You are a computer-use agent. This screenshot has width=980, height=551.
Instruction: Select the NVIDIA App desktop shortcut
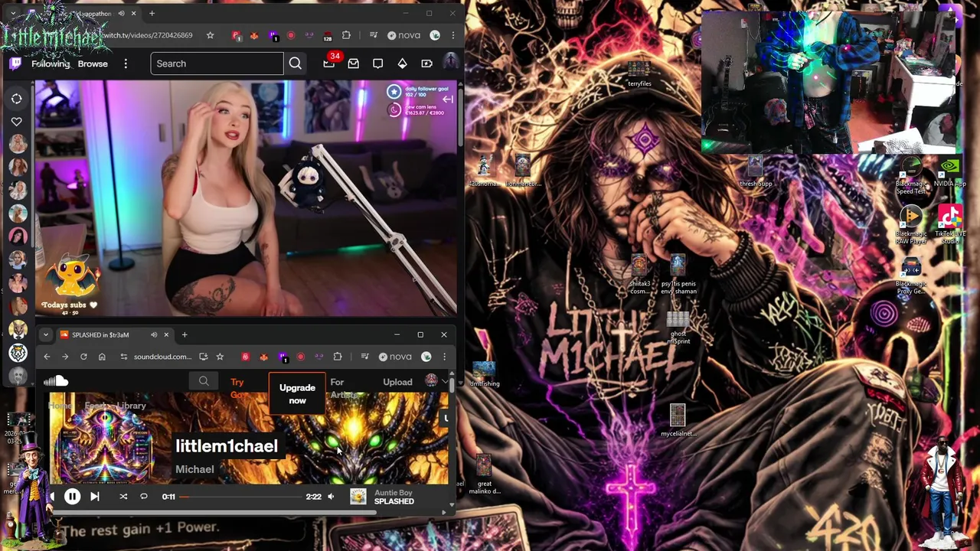pos(949,172)
